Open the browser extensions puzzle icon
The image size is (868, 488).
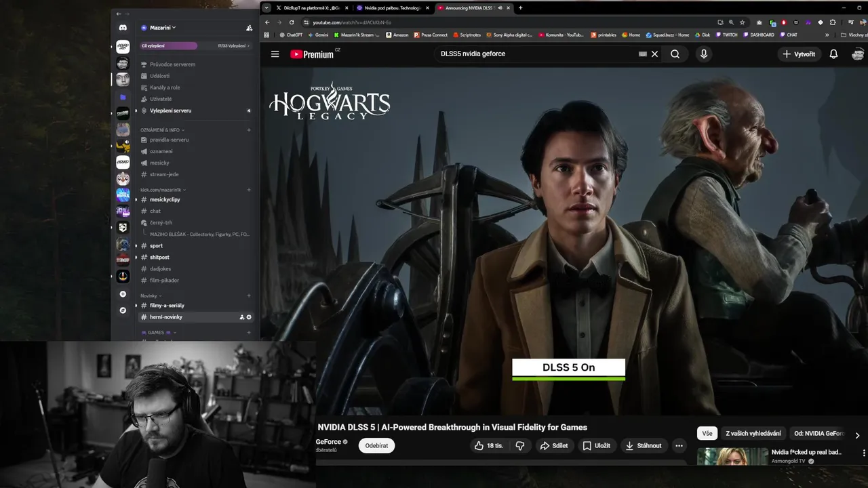pyautogui.click(x=832, y=22)
